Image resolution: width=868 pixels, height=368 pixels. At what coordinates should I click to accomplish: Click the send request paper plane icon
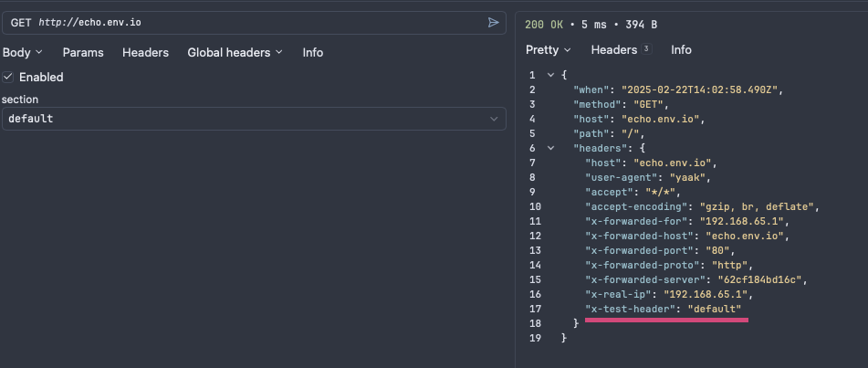[x=493, y=22]
